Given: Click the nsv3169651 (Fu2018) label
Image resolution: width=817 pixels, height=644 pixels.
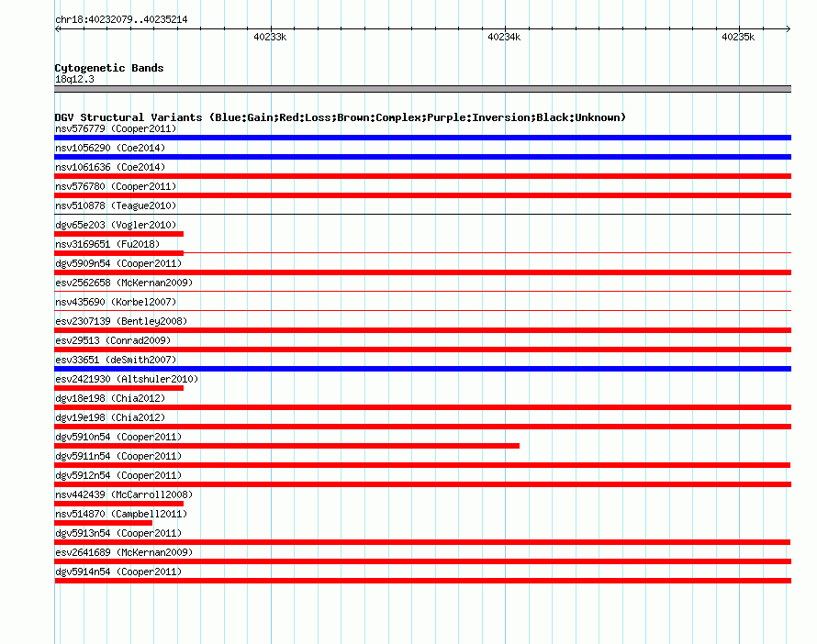Looking at the screenshot, I should click(x=107, y=244).
